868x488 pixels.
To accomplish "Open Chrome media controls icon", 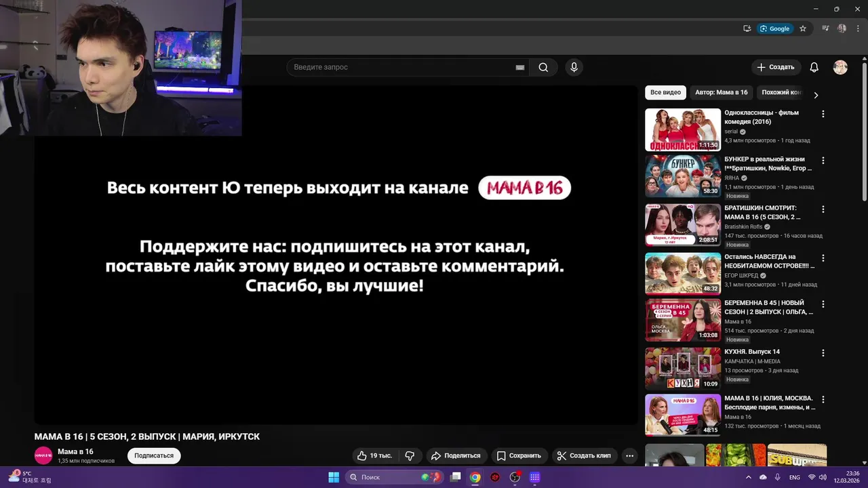I will coord(825,28).
